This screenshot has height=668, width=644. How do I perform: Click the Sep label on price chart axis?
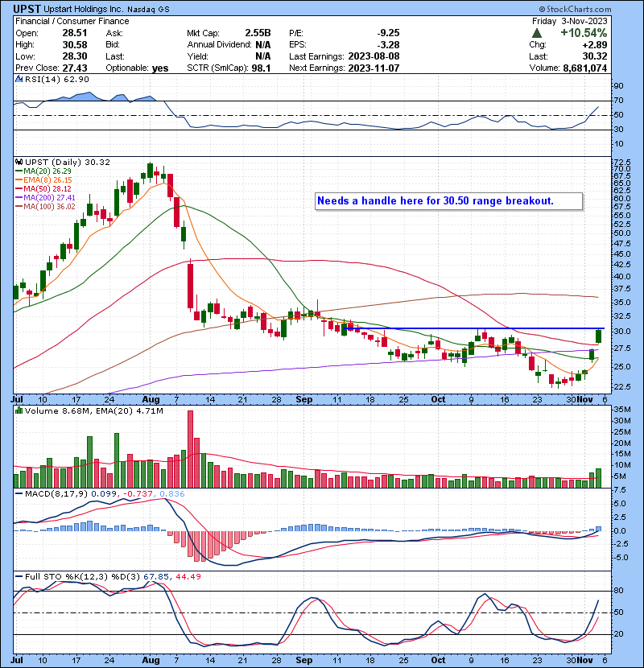point(303,400)
